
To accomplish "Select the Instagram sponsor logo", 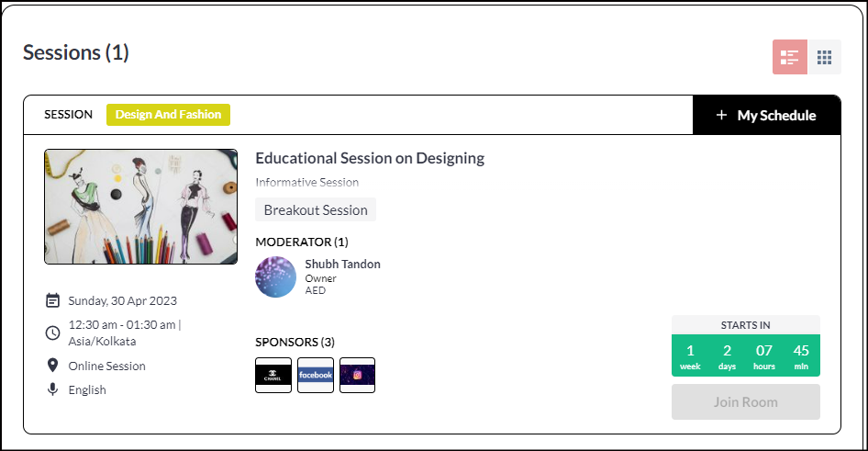I will click(x=357, y=375).
